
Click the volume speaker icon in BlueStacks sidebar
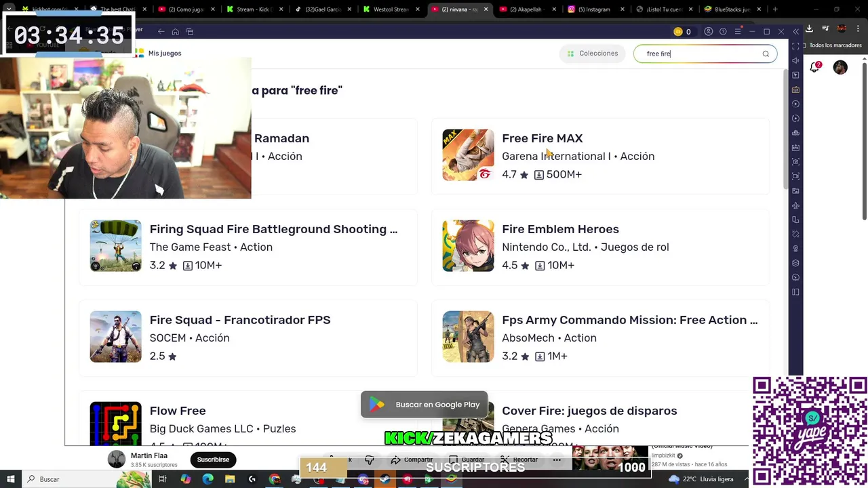[x=796, y=60]
